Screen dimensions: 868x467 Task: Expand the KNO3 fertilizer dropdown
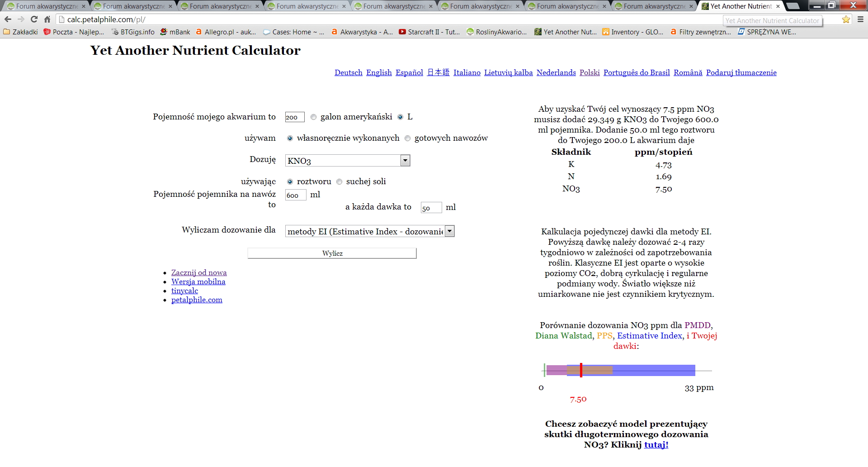coord(348,161)
